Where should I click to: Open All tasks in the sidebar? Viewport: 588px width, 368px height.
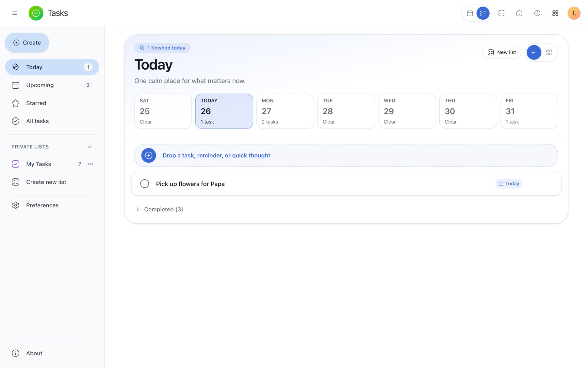click(52, 121)
